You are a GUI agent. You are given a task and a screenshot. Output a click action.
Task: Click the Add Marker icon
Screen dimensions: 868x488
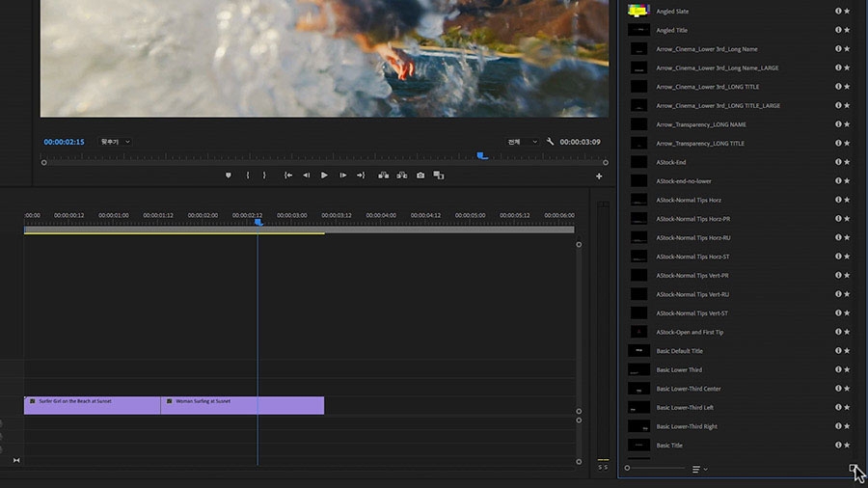click(x=229, y=176)
